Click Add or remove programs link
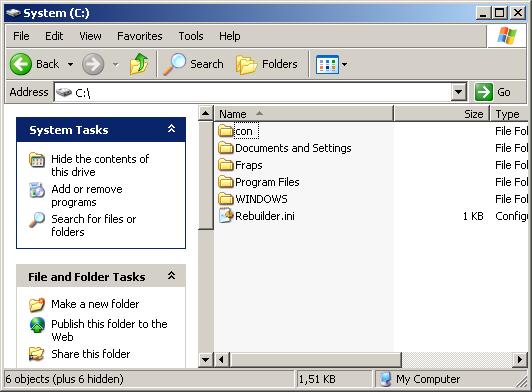The width and height of the screenshot is (532, 392). click(87, 195)
